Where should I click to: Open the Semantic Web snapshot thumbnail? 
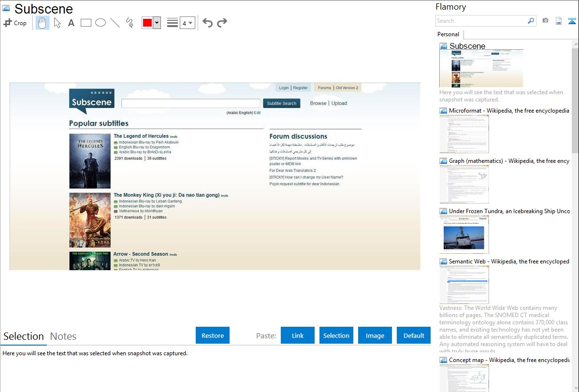(x=464, y=284)
